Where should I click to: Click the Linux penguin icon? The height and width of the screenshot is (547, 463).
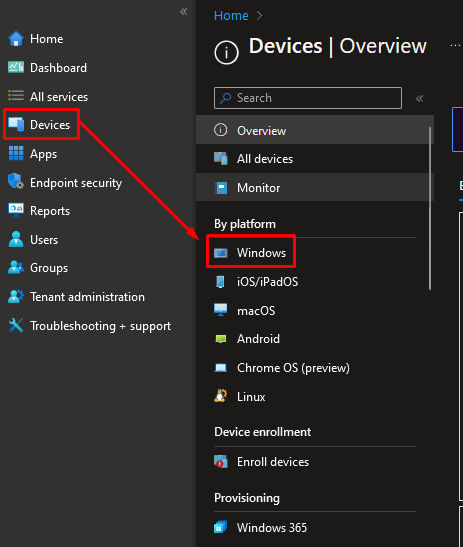coord(221,396)
